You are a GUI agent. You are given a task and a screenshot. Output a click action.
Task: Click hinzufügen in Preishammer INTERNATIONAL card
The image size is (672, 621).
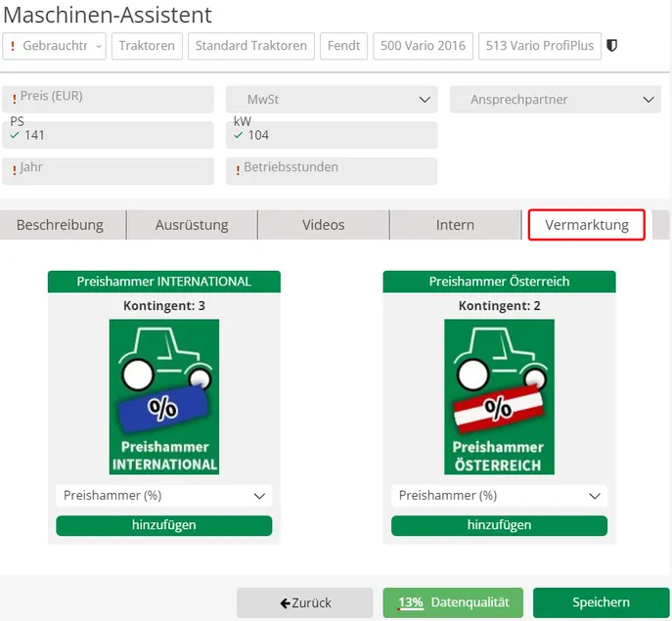click(164, 525)
